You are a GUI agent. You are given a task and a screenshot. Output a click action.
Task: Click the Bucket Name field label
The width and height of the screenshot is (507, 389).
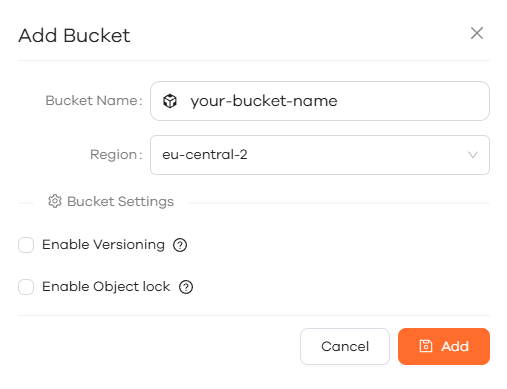click(94, 101)
